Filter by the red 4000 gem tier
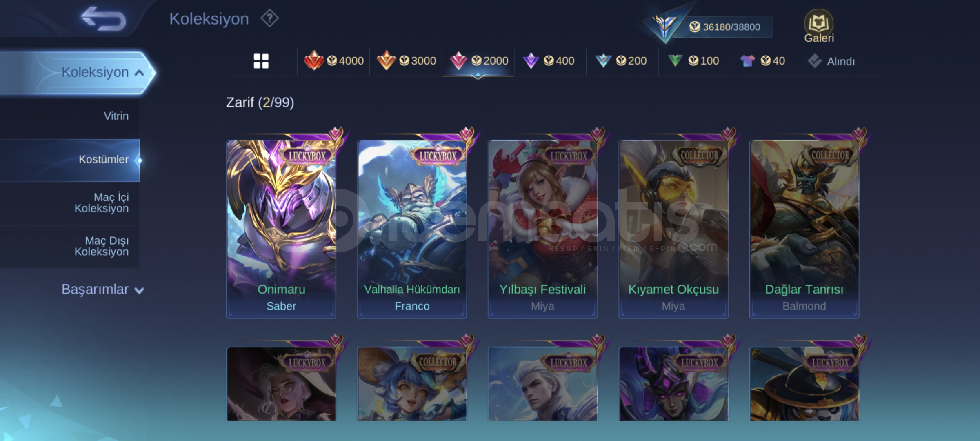This screenshot has height=441, width=980. coord(334,61)
